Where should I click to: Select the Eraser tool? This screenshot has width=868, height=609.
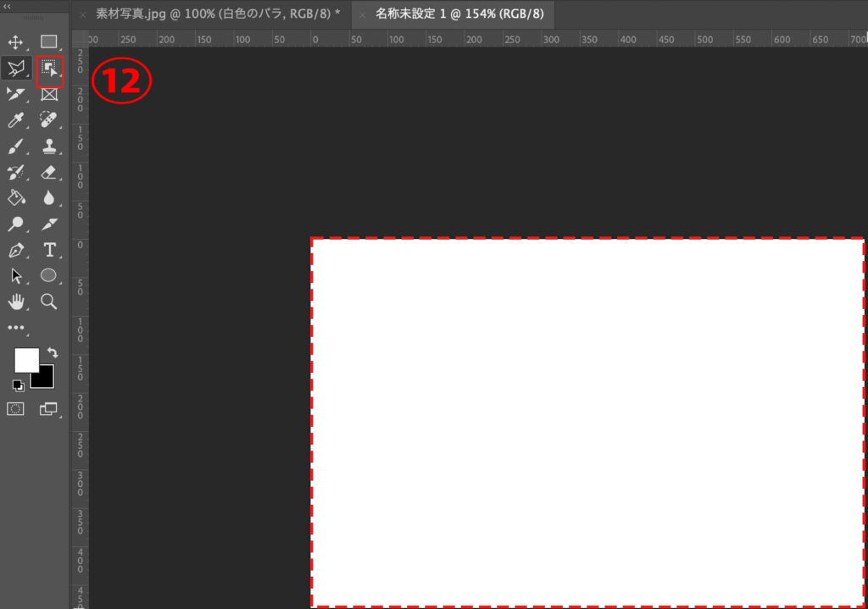[48, 172]
